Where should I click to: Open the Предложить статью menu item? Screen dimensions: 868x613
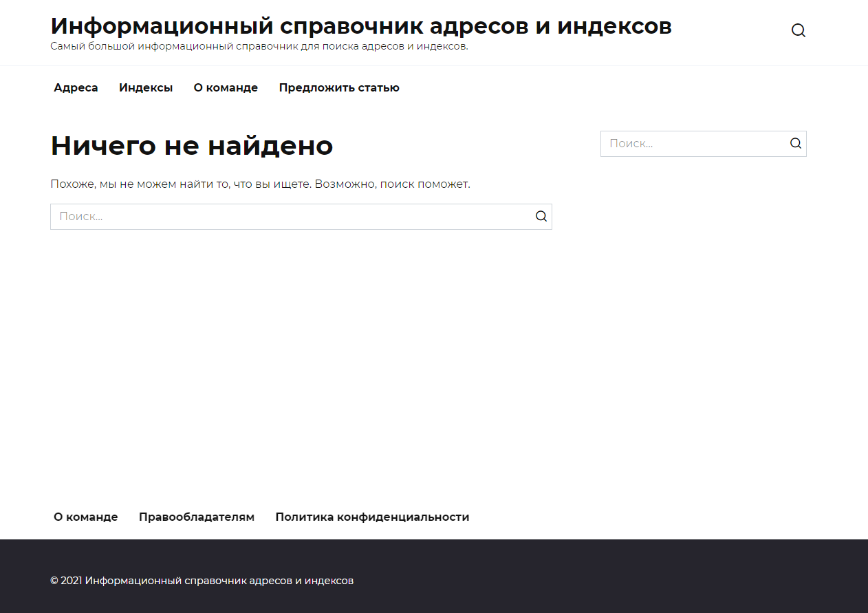click(x=339, y=88)
